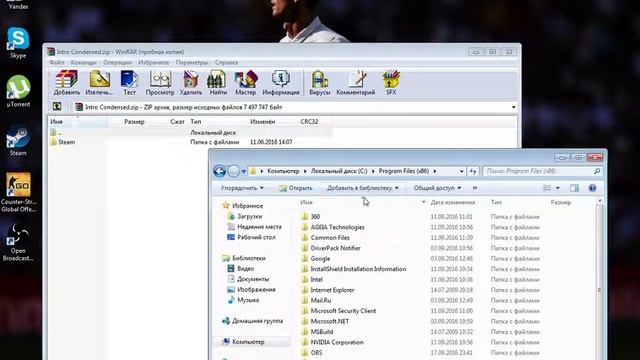Select Загрузки in Explorer sidebar

point(249,216)
